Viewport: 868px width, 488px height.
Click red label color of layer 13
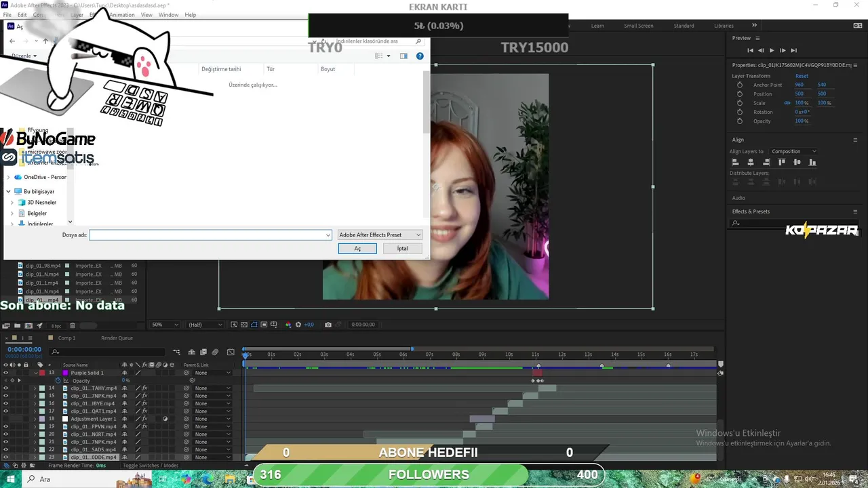[x=42, y=373]
